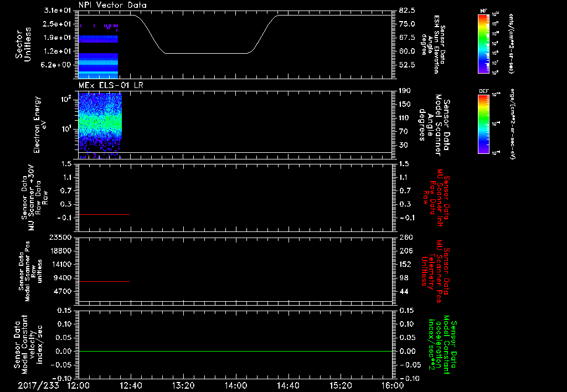Click the 152 telemetry tick label
Screen dimensions: 567x392
405,264
